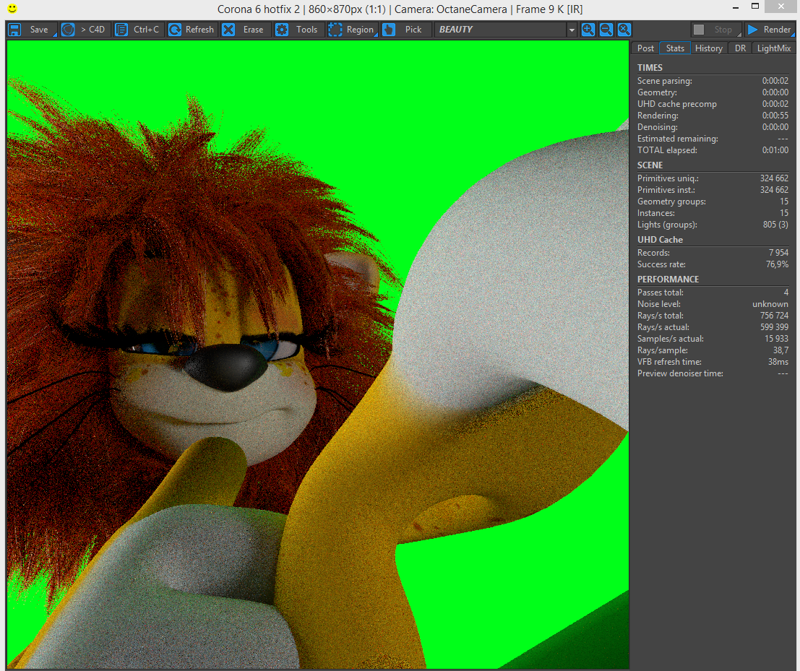Open the DR tab
Screen dimensions: 800x671
(x=740, y=48)
